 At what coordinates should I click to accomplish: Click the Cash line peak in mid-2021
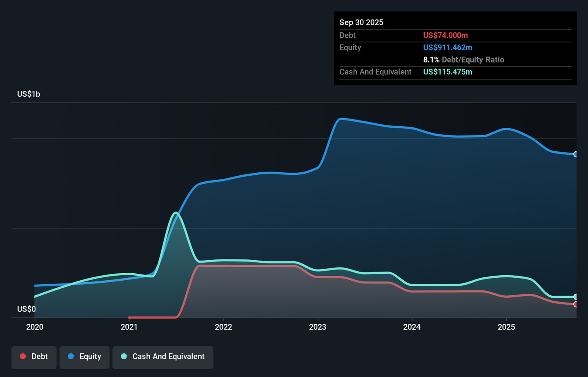176,213
